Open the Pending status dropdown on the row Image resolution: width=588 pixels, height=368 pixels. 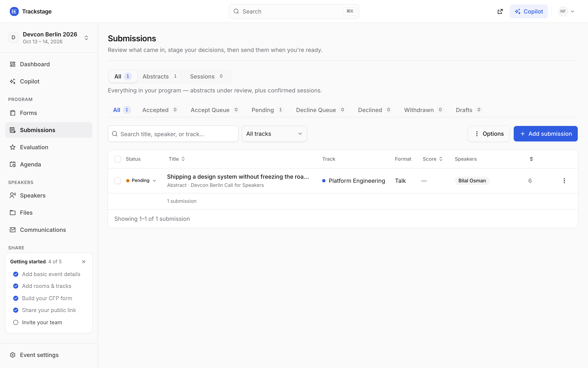pos(141,181)
